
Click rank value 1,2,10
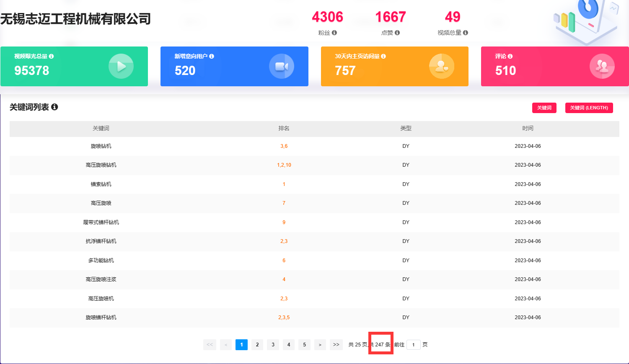pos(284,165)
